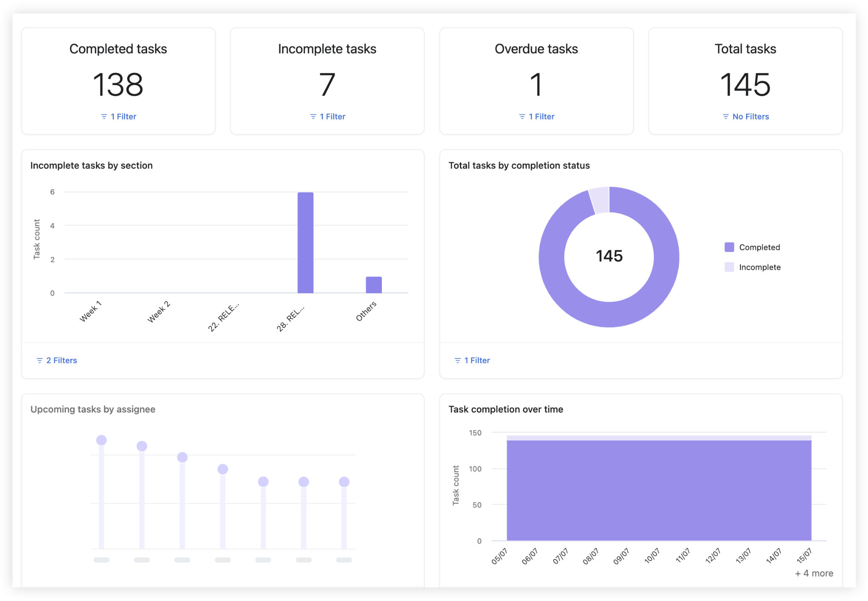
Task: Open No Filters link on Total tasks
Action: 750,116
